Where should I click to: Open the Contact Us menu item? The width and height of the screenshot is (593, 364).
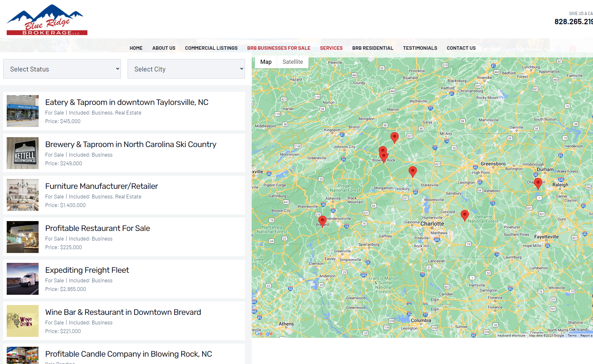pyautogui.click(x=461, y=48)
